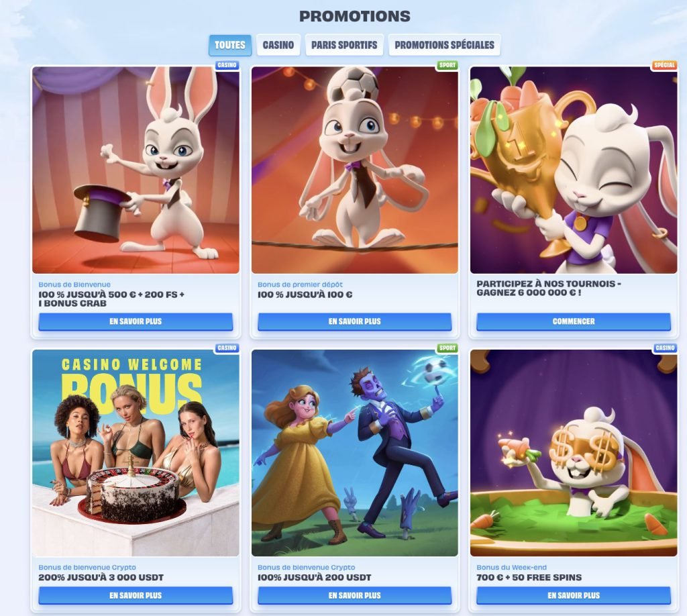Open the PARIS SPORTIFS tab

point(344,45)
